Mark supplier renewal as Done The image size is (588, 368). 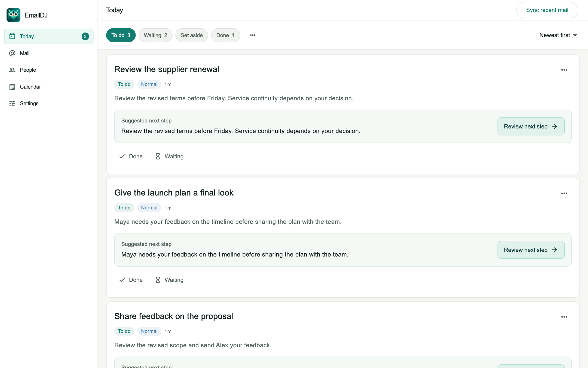point(131,156)
